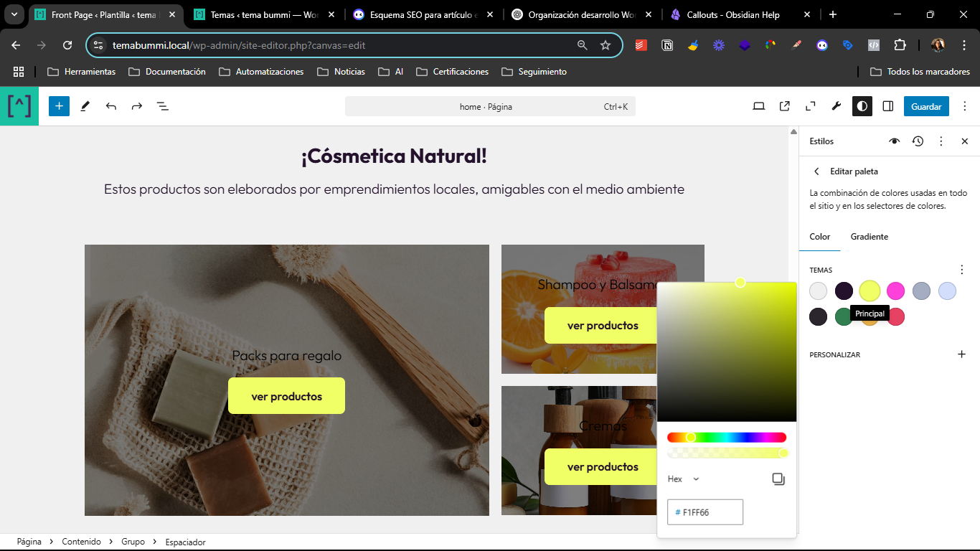Toggle the Styles half-circle panel button

[862, 106]
